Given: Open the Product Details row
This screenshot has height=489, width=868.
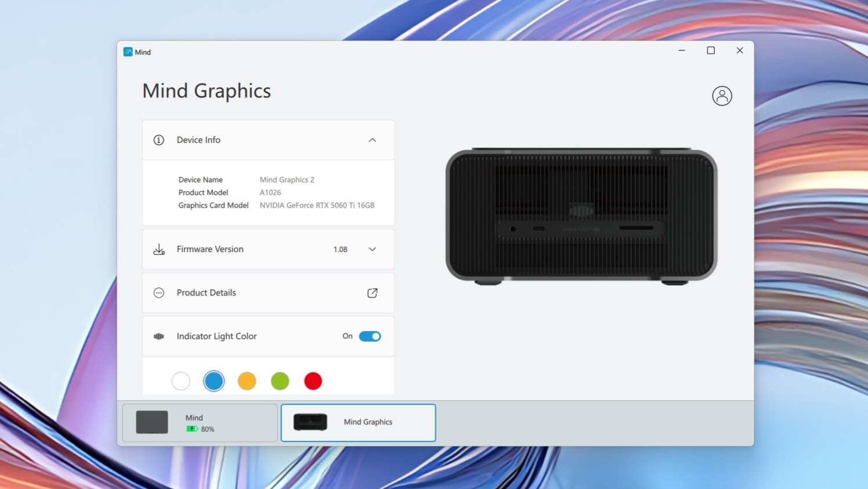Looking at the screenshot, I should point(269,293).
